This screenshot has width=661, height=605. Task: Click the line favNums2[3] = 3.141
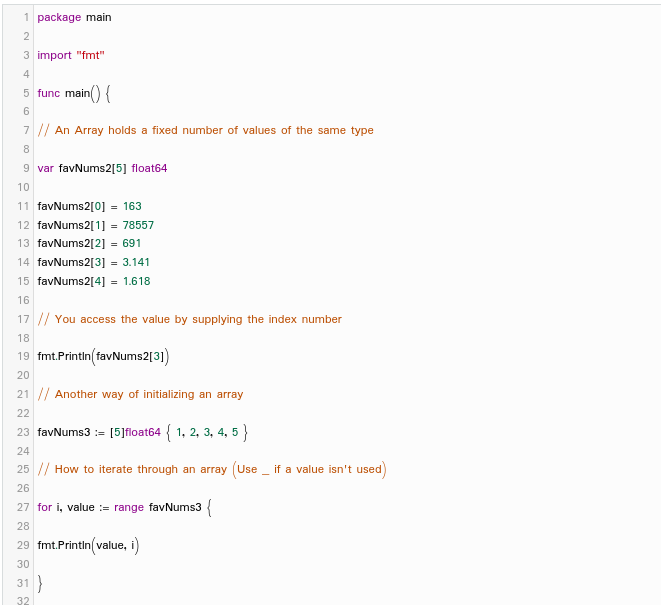(x=94, y=262)
